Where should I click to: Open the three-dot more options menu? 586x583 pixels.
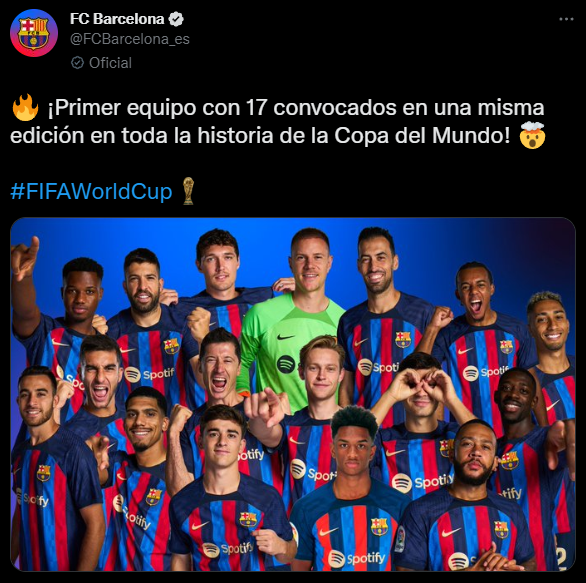click(x=566, y=19)
